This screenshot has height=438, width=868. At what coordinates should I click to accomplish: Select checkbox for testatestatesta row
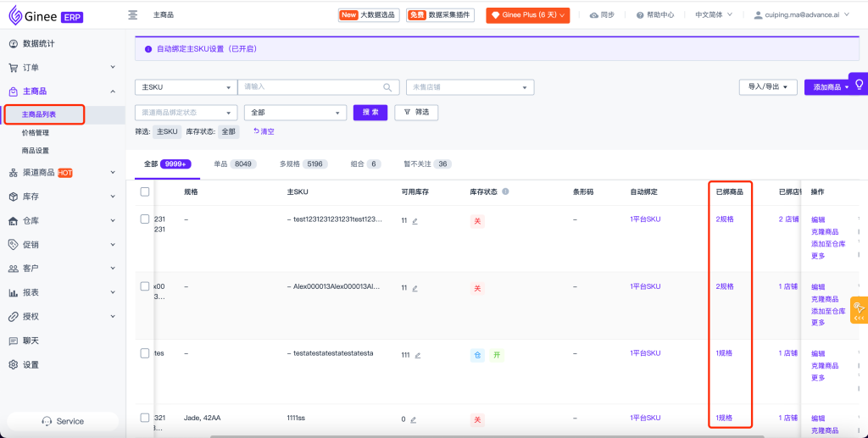pos(145,353)
